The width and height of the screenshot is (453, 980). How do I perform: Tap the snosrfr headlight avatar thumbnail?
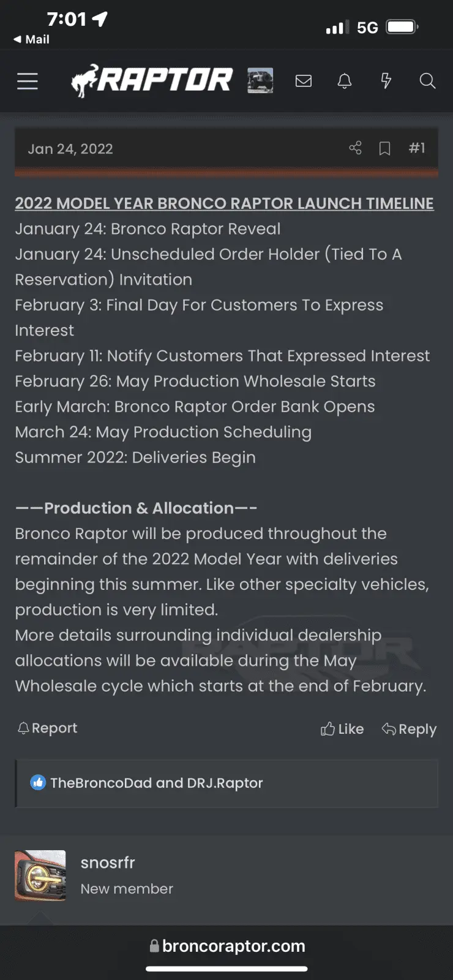tap(40, 875)
